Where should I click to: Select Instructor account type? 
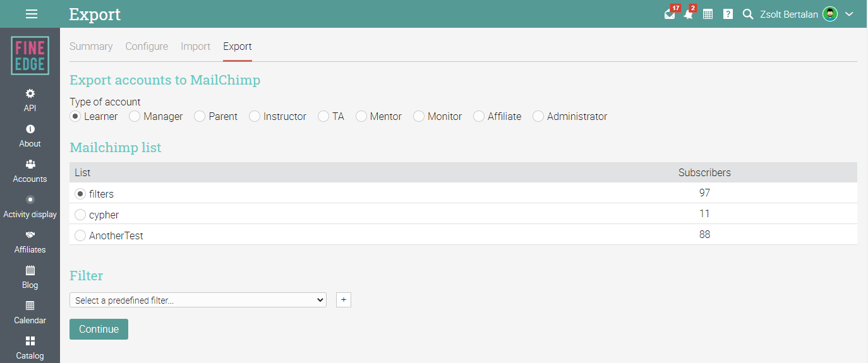coord(255,116)
